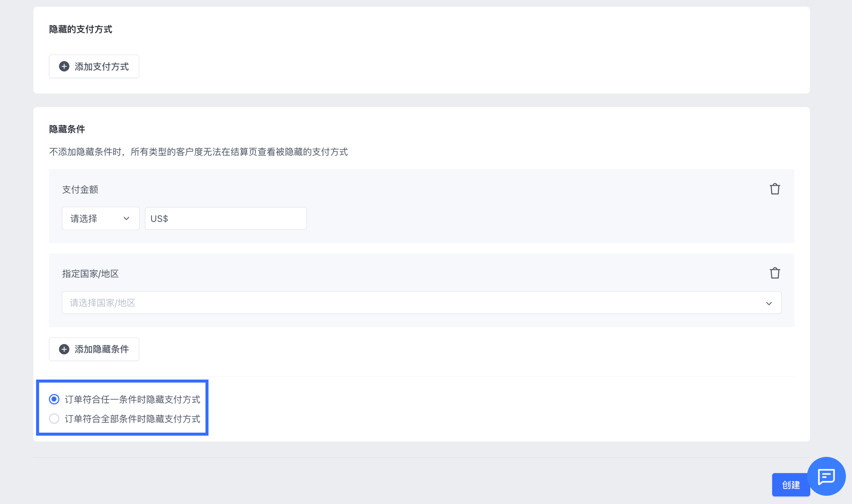Viewport: 852px width, 504px height.
Task: Click the 支付金额 condition label
Action: (80, 190)
